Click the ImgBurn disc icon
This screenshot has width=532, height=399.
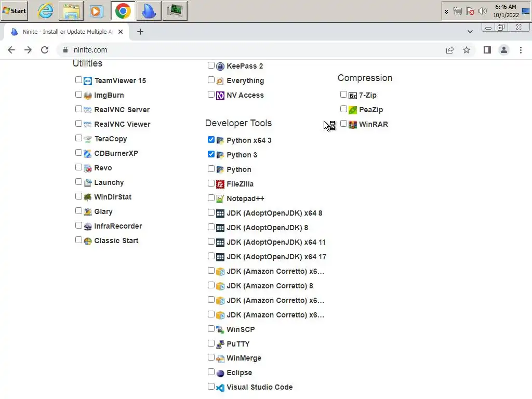[x=87, y=96]
